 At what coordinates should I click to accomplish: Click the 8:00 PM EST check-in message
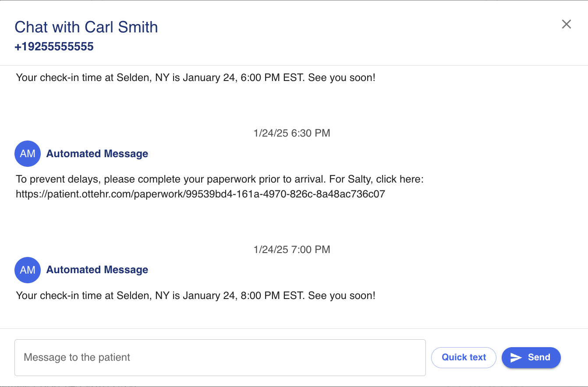195,296
